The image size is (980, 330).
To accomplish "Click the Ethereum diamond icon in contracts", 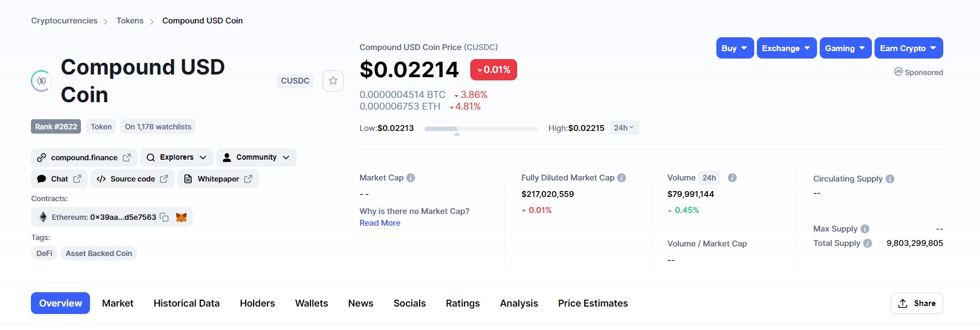I will tap(43, 217).
